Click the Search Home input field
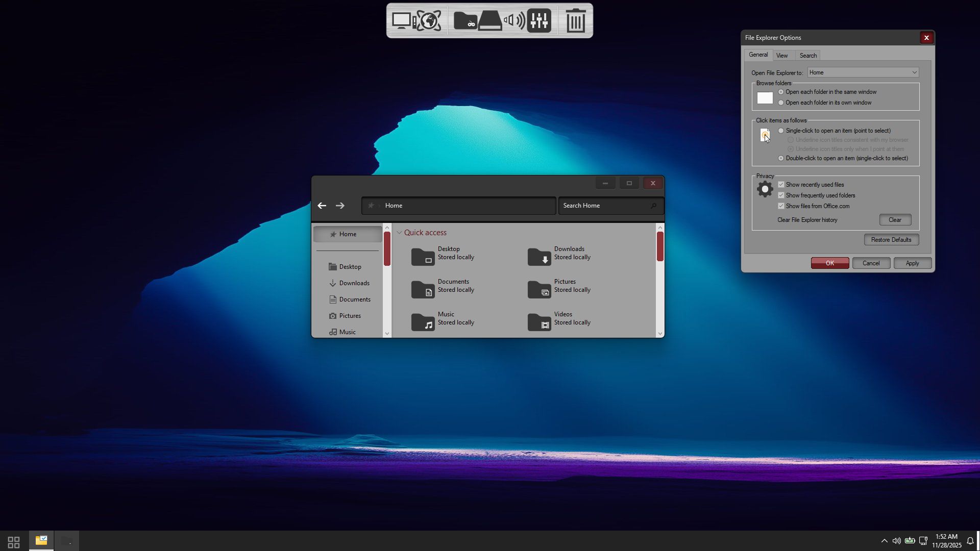 [605, 206]
